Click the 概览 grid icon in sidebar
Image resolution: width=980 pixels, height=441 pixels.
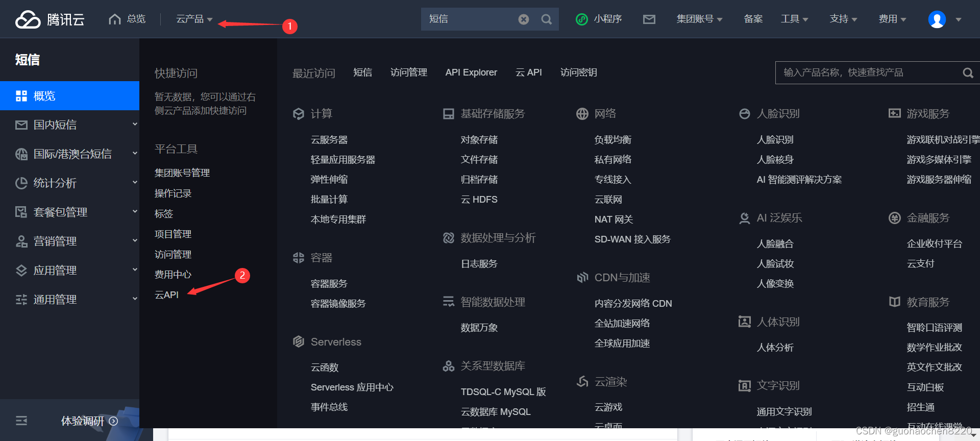pos(21,96)
